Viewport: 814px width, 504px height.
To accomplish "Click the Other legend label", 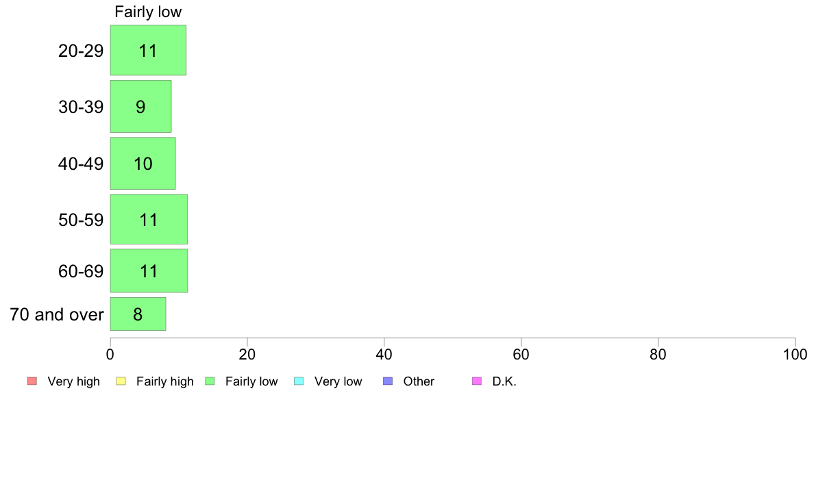I will coord(419,381).
